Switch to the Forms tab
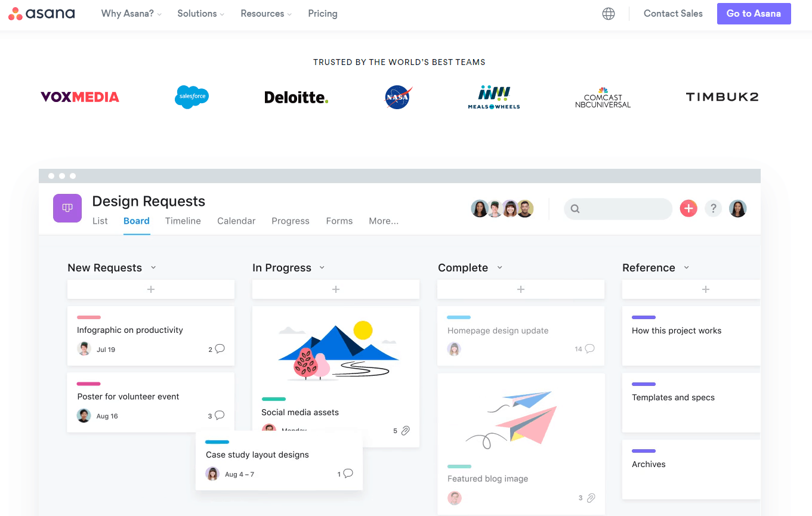 coord(339,221)
